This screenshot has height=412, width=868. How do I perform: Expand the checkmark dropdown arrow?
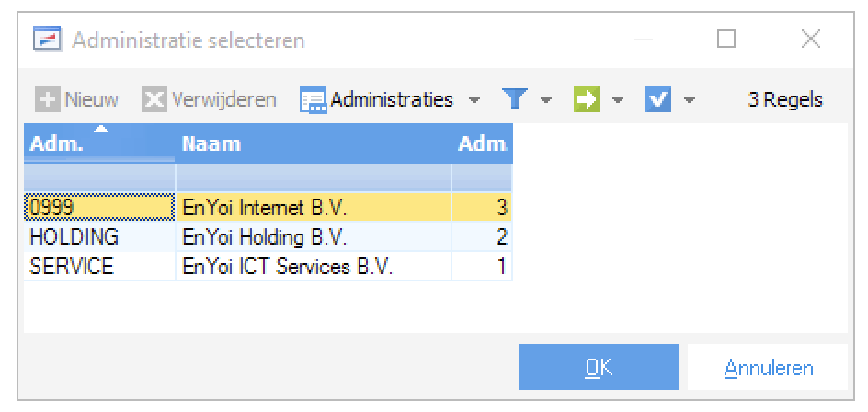tap(689, 99)
